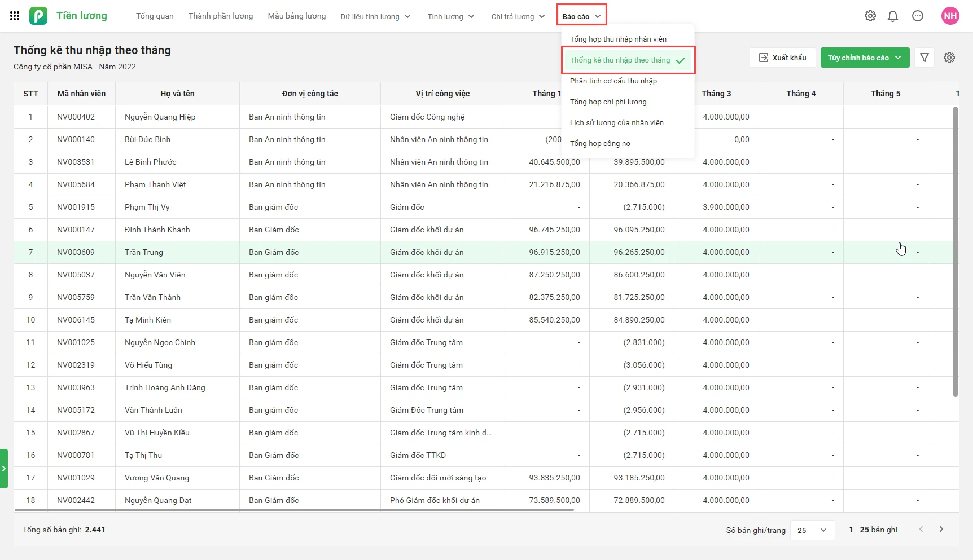Open the table column settings gear
Screen dimensions: 973x560
(x=949, y=58)
